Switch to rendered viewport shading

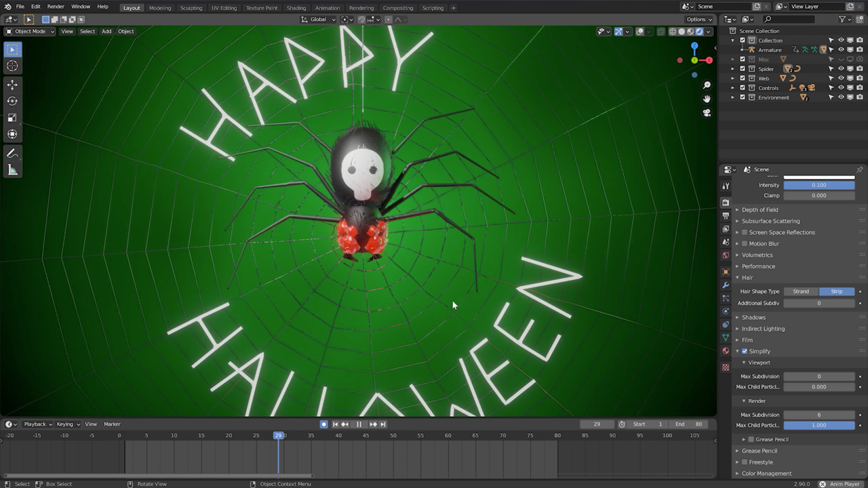(699, 31)
